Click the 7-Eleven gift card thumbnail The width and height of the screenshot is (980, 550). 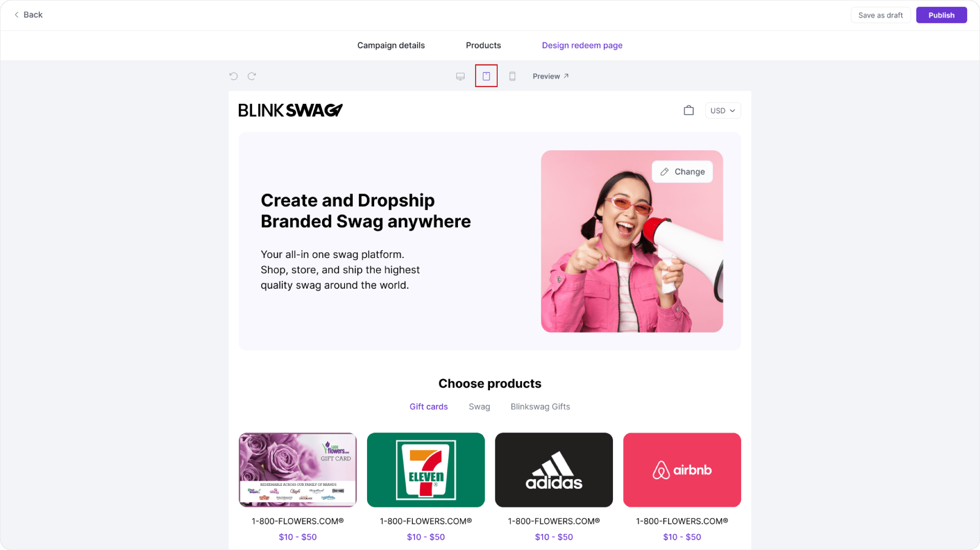tap(425, 469)
